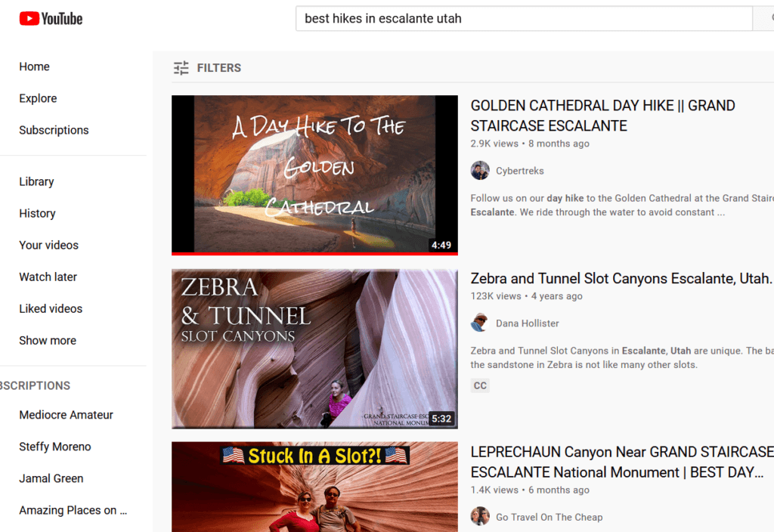The image size is (774, 532).
Task: Play Stuck In A Slot thumbnail
Action: click(314, 487)
